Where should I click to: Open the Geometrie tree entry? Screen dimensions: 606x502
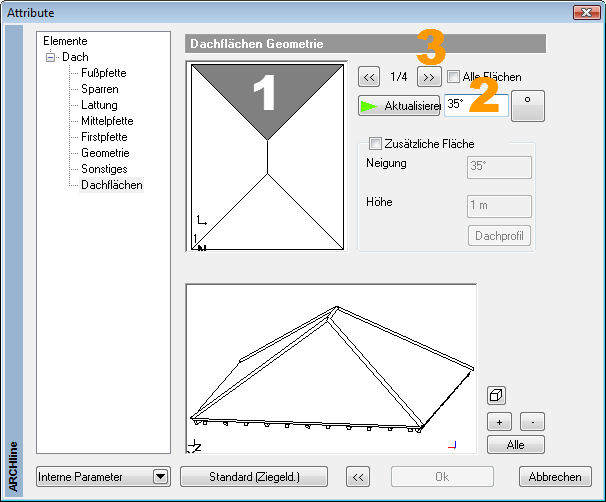(105, 153)
